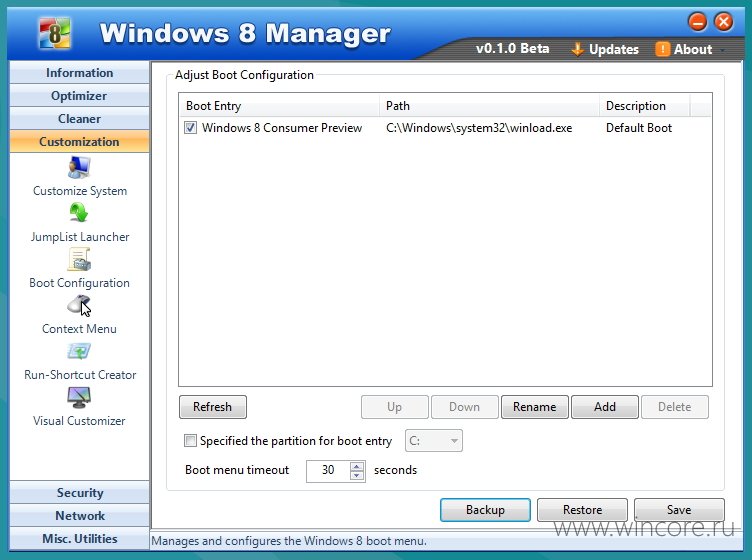This screenshot has height=560, width=752.
Task: Open the C: partition dropdown
Action: tap(434, 441)
